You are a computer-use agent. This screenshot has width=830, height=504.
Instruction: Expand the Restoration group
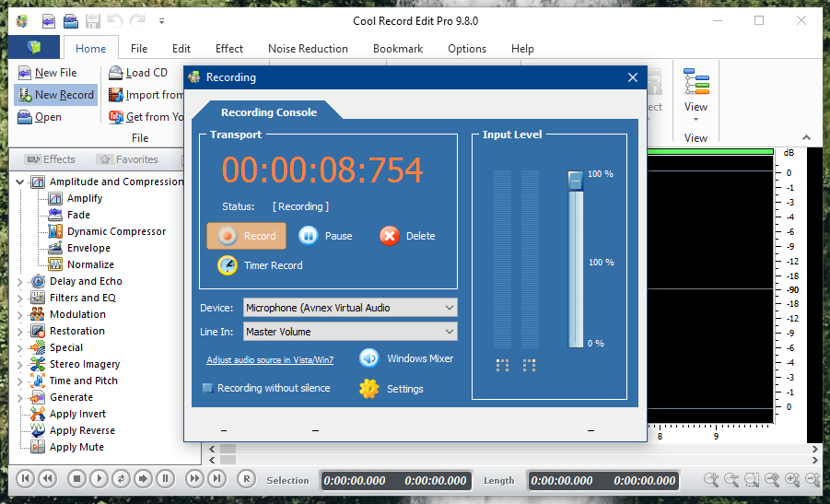pos(20,332)
